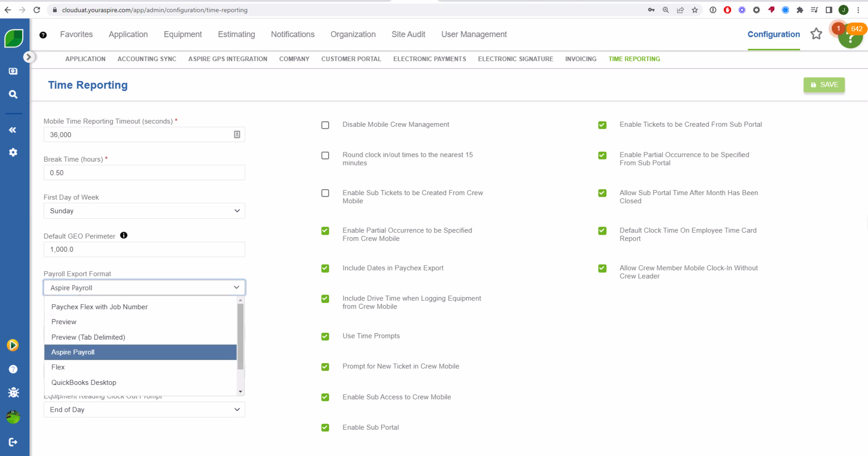Click the ID card icon in sidebar
Screen dimensions: 868x456
(x=13, y=71)
